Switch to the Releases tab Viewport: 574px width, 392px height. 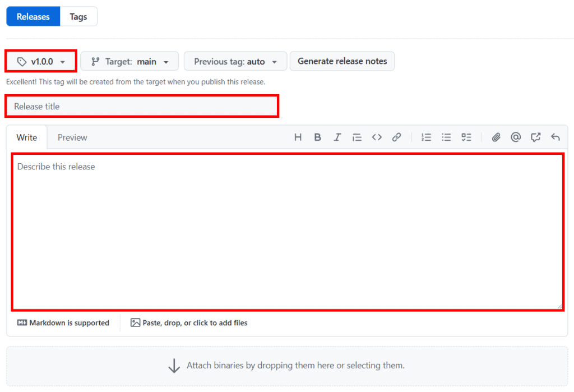point(33,16)
